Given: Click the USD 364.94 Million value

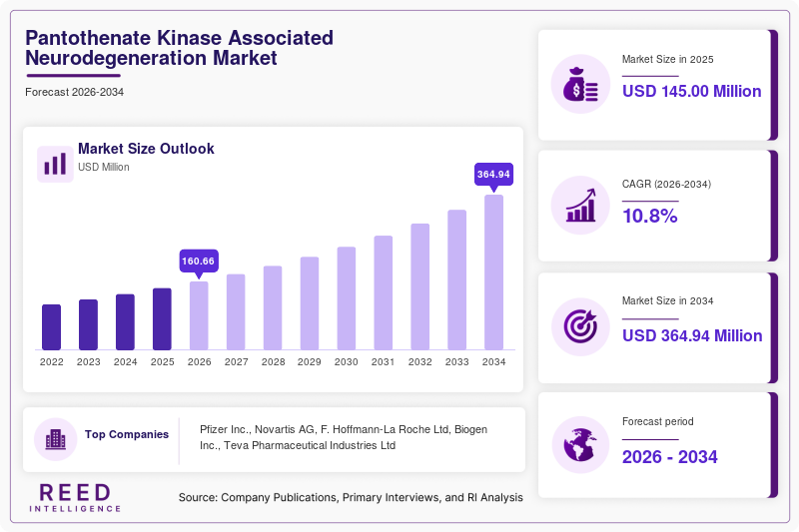Looking at the screenshot, I should coord(692,336).
